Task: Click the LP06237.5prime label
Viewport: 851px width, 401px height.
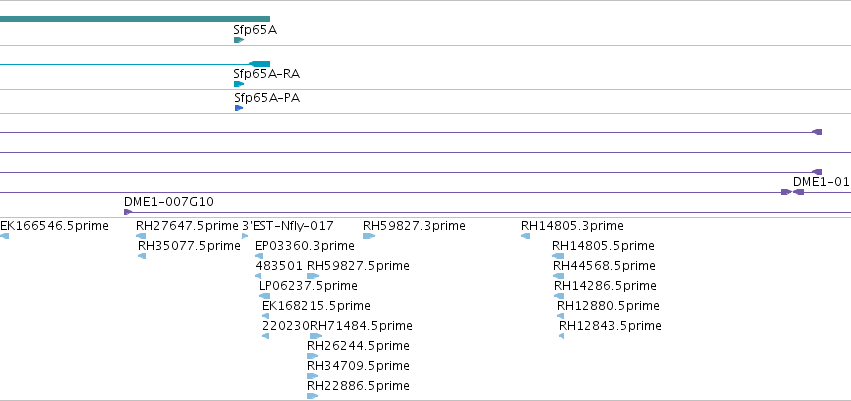Action: (308, 286)
